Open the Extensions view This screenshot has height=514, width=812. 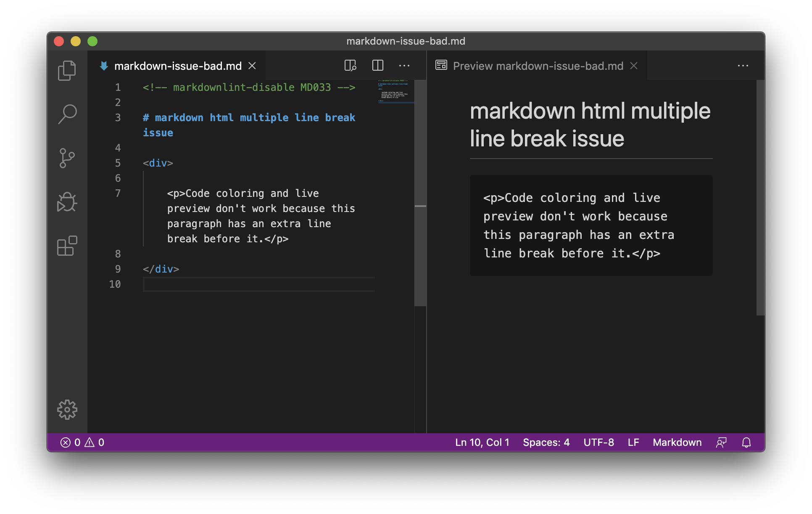tap(67, 246)
